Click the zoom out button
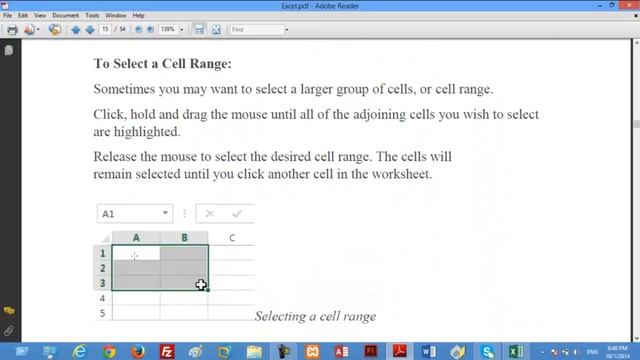640x360 pixels. (x=138, y=29)
